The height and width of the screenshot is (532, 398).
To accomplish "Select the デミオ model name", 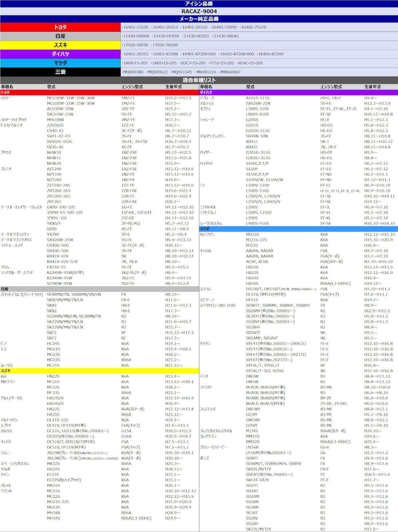I will 204,376.
